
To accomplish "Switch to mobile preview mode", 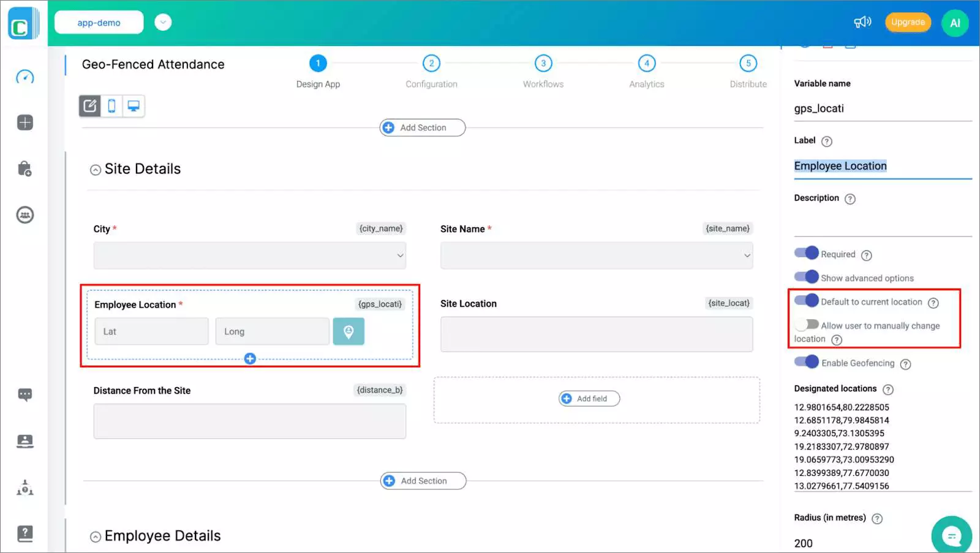I will pos(113,105).
